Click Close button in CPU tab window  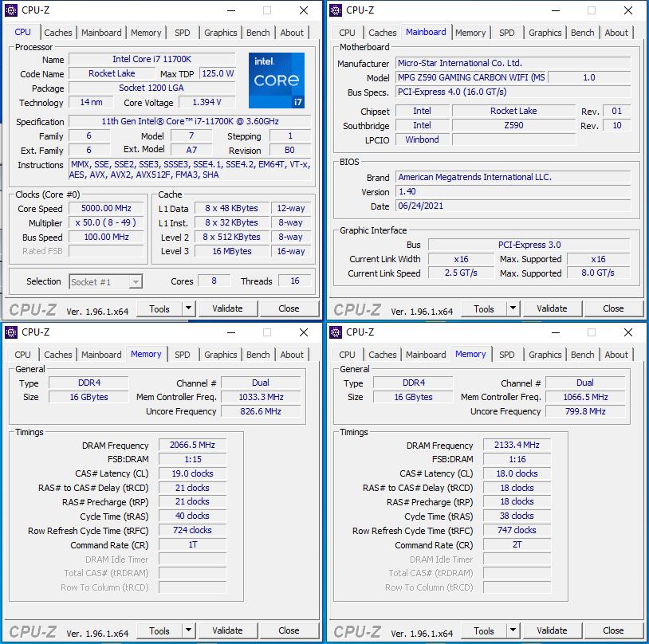289,308
